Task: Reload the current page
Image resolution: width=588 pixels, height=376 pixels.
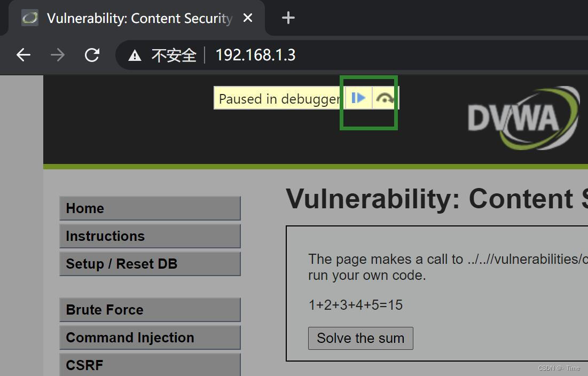Action: coord(92,55)
